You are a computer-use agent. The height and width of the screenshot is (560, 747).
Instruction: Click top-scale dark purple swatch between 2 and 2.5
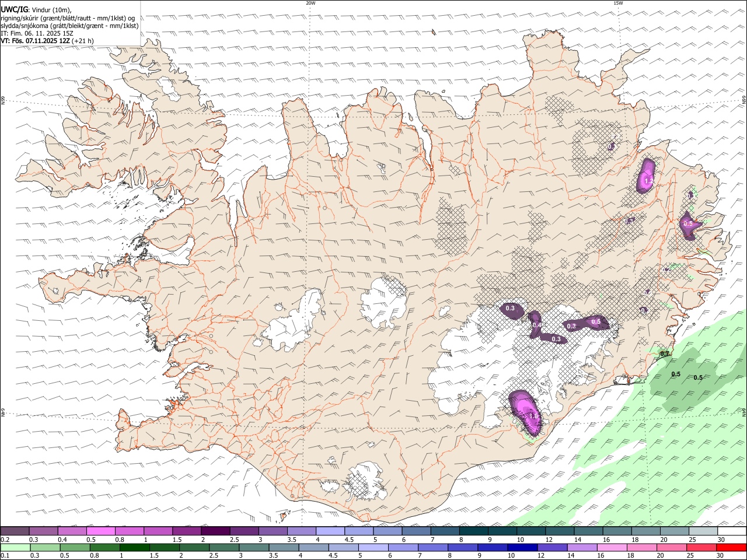pyautogui.click(x=215, y=531)
